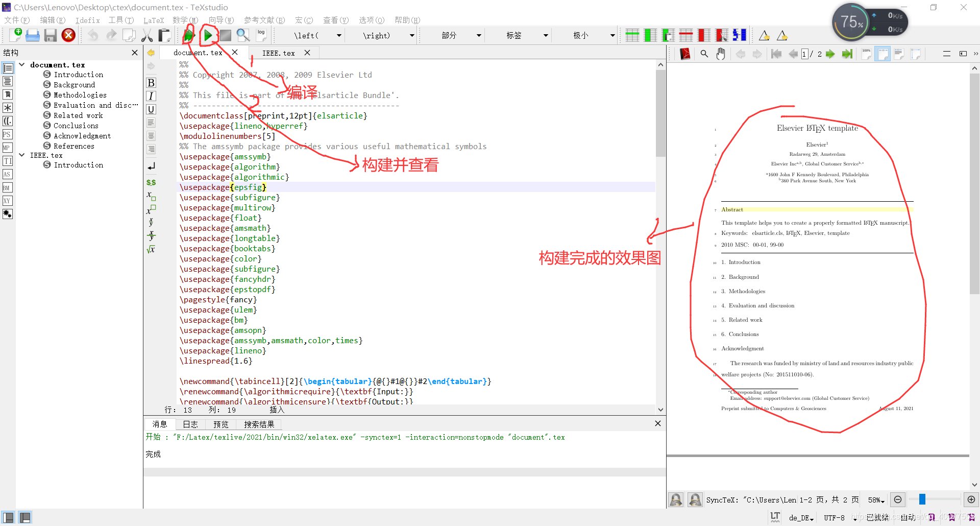Toggle fit-to-text-width in PDF viewer
Screen dimensions: 980x526
899,54
